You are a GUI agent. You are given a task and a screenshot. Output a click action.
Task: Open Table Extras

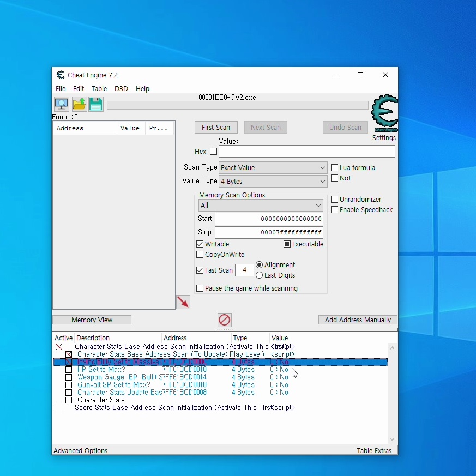tap(374, 451)
